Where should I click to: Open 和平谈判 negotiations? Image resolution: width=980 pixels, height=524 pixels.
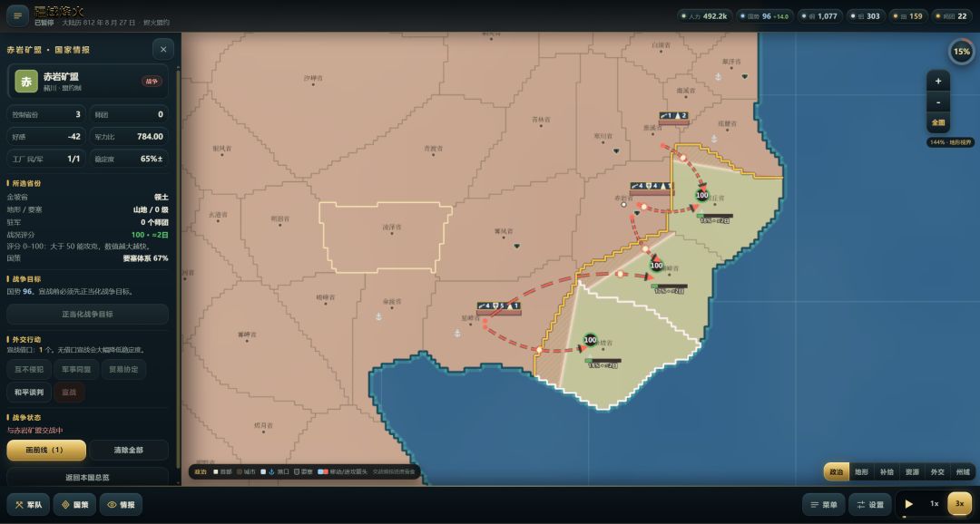(29, 393)
